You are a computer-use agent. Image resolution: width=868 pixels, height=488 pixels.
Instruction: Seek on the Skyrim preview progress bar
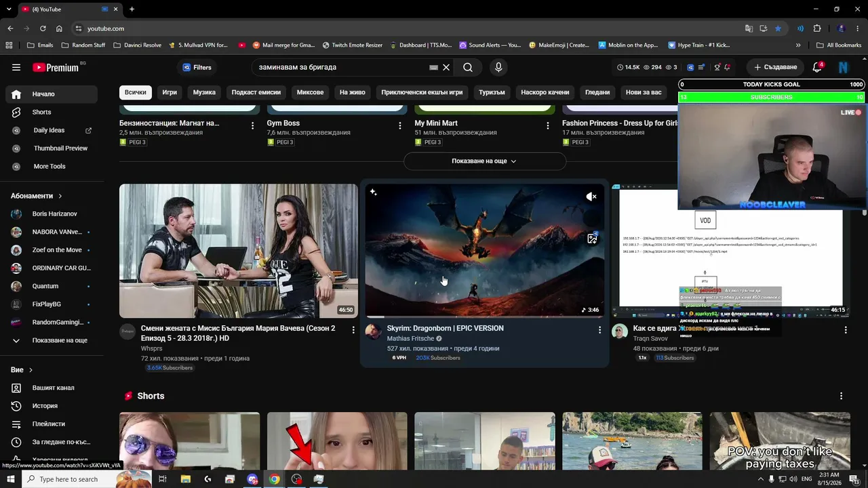tap(484, 317)
